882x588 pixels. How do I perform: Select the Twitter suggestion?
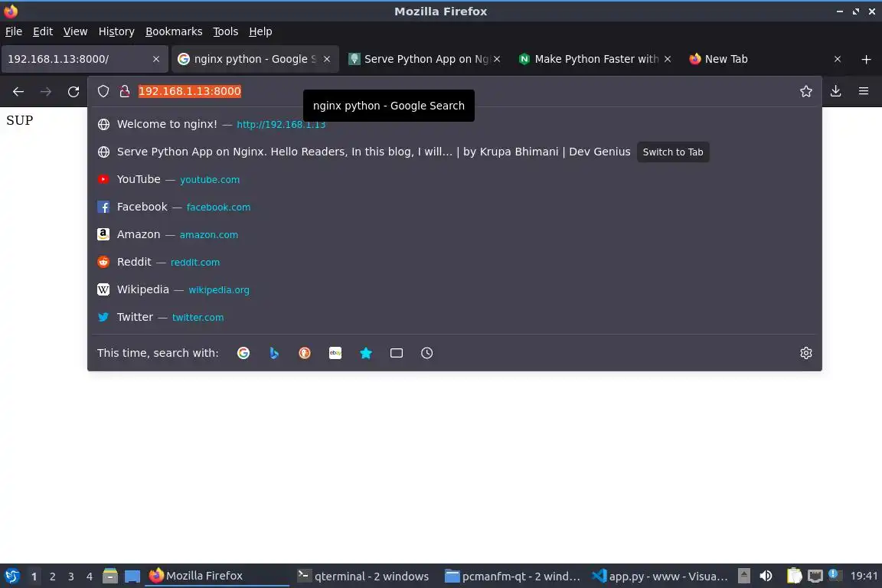(455, 317)
